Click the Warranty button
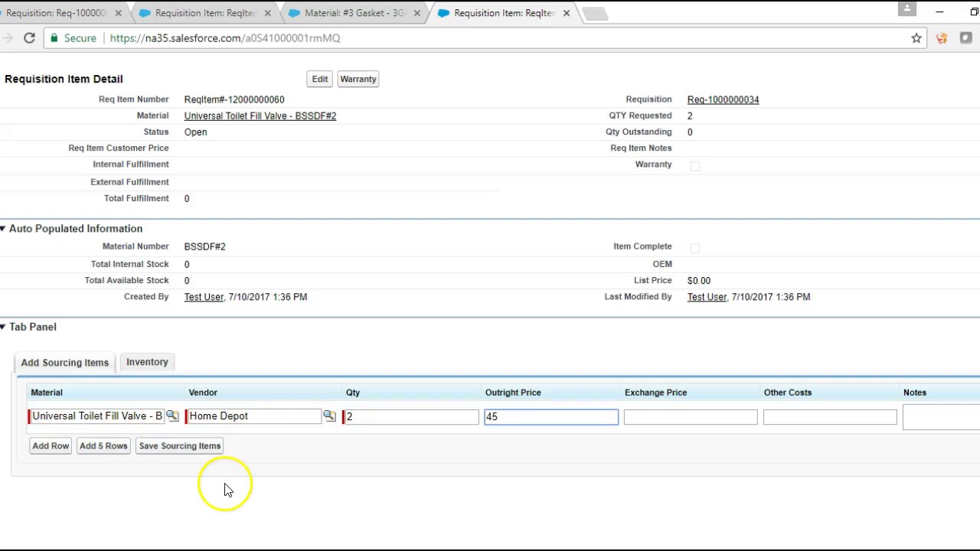Screen dimensions: 980x551 (358, 79)
